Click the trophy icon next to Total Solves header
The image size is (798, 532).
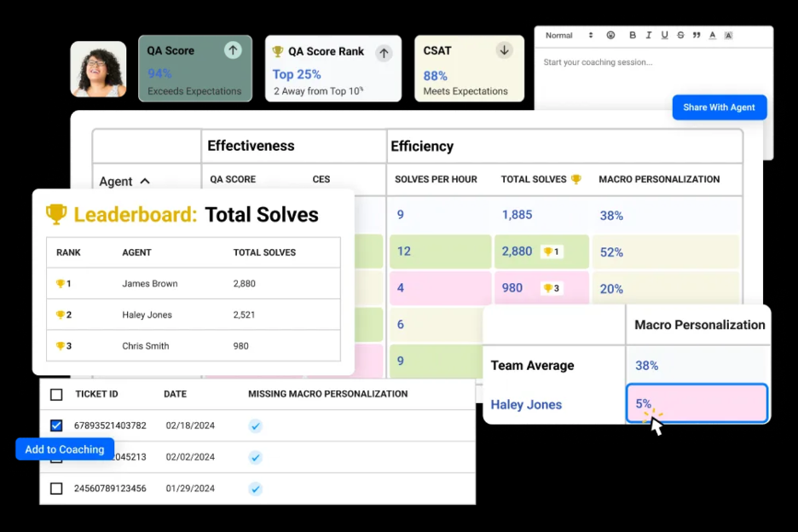575,179
